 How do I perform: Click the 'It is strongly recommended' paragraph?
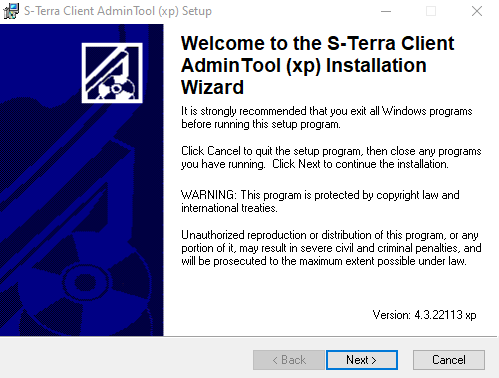coord(327,117)
